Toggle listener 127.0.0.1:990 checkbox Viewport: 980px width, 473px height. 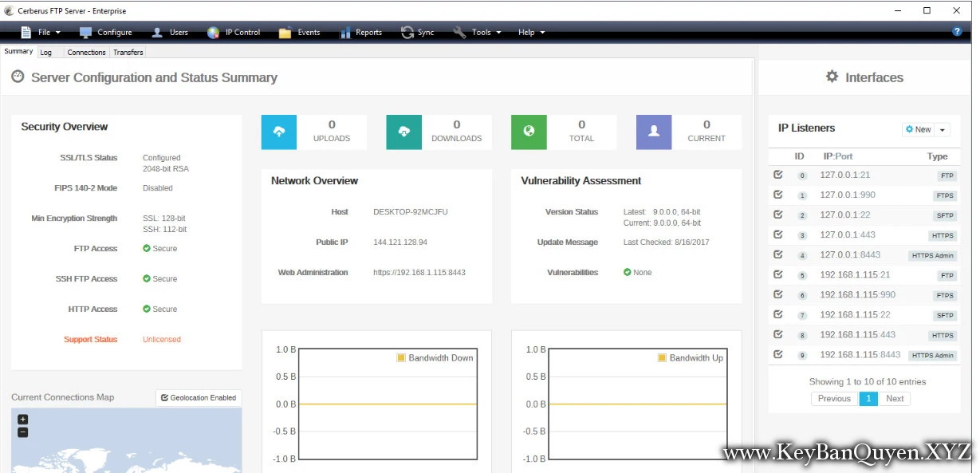[777, 194]
